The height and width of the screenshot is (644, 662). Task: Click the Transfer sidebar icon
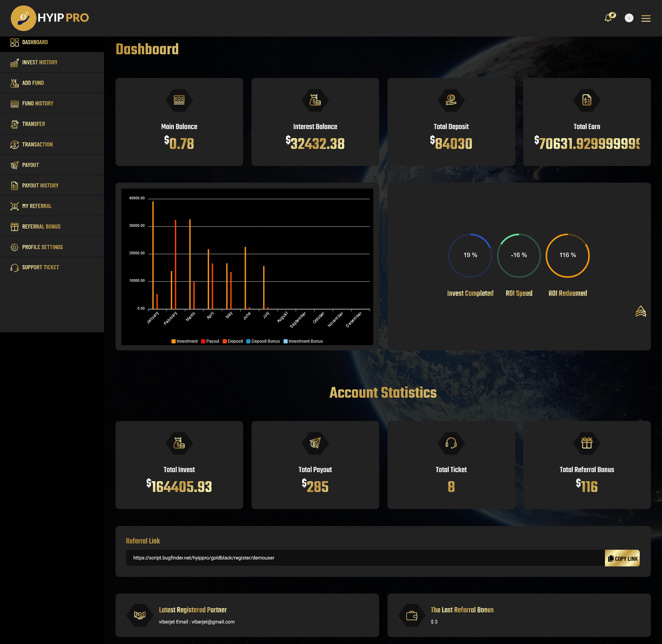[14, 124]
